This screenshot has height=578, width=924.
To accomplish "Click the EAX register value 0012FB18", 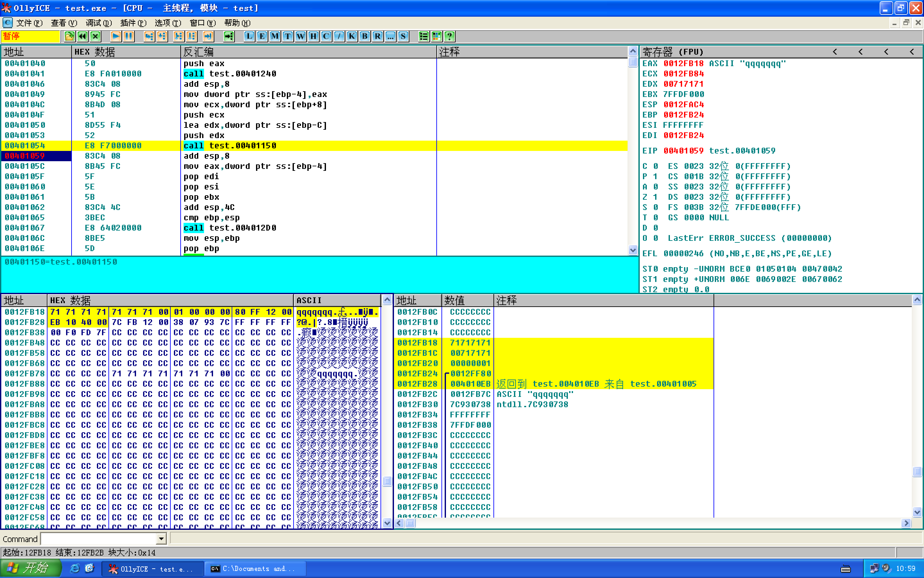I will pyautogui.click(x=683, y=64).
